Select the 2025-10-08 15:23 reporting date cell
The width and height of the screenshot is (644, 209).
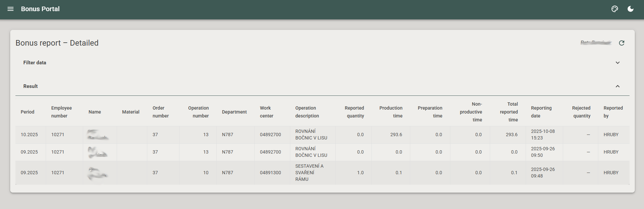(x=543, y=135)
